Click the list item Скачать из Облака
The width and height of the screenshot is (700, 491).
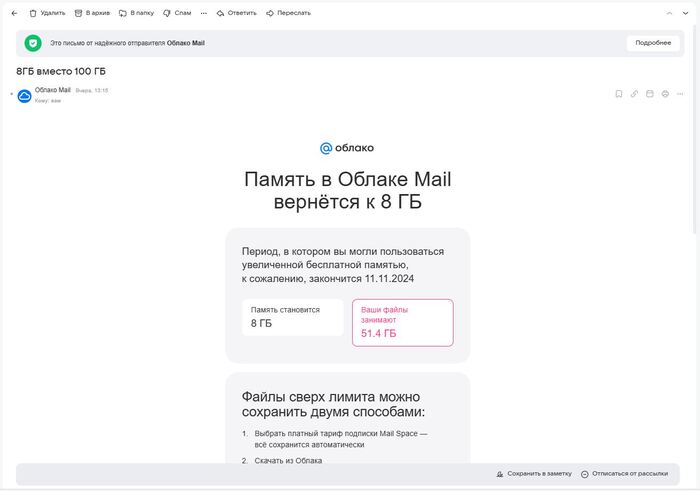[x=288, y=460]
